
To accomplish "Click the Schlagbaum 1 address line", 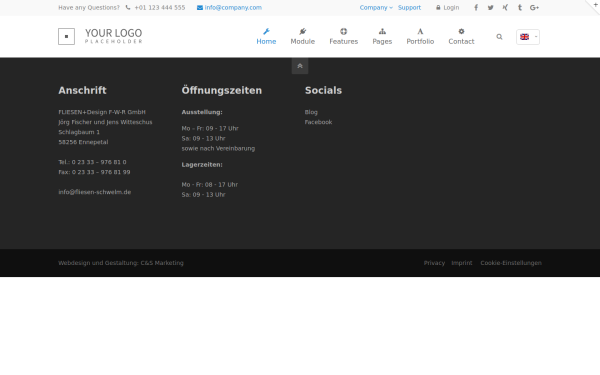I will 79,132.
